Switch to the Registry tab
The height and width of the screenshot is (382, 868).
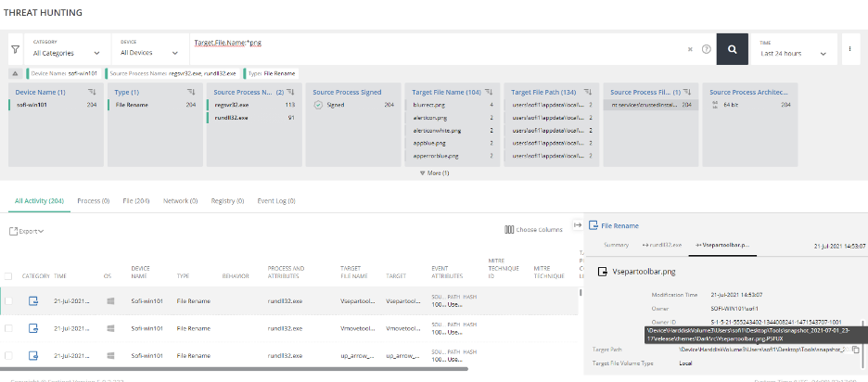coord(223,200)
